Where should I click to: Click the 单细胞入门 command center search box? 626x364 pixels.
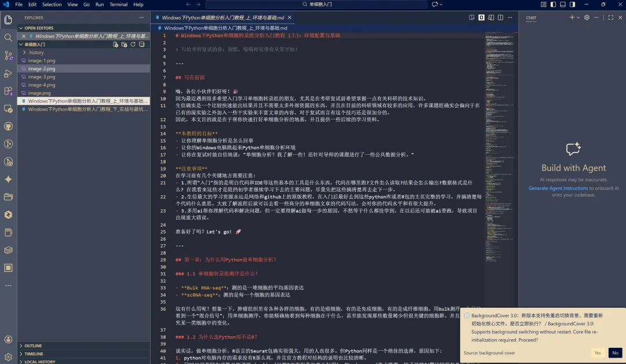point(316,5)
